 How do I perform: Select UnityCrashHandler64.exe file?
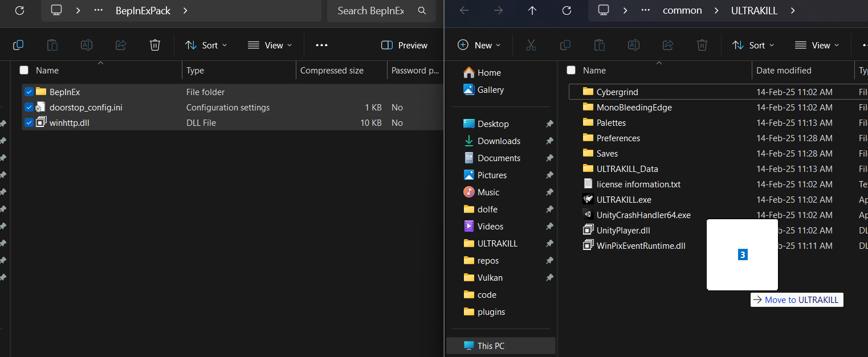point(643,215)
